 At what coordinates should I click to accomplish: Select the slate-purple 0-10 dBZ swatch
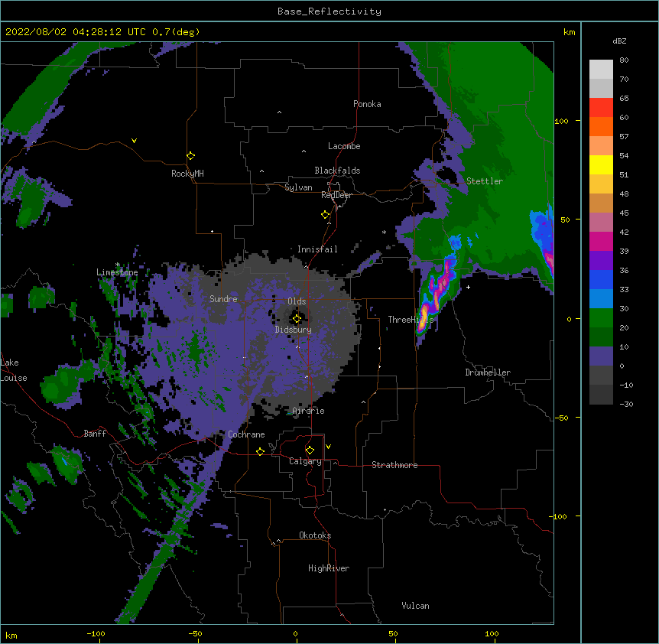point(601,356)
